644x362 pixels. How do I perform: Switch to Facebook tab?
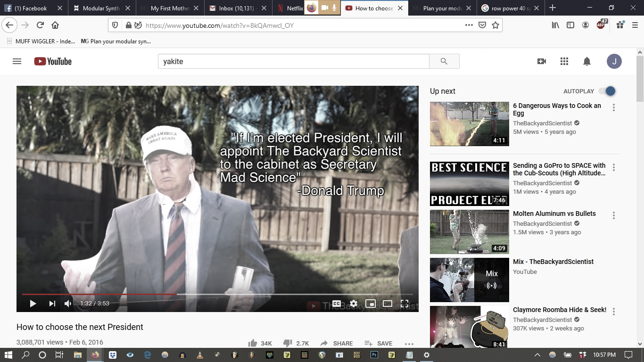tap(34, 8)
